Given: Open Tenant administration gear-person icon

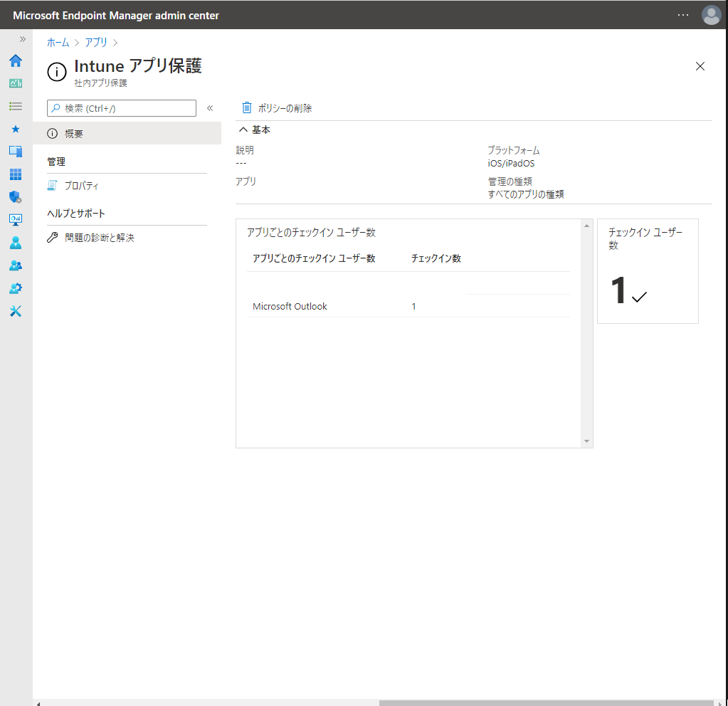Looking at the screenshot, I should point(16,288).
